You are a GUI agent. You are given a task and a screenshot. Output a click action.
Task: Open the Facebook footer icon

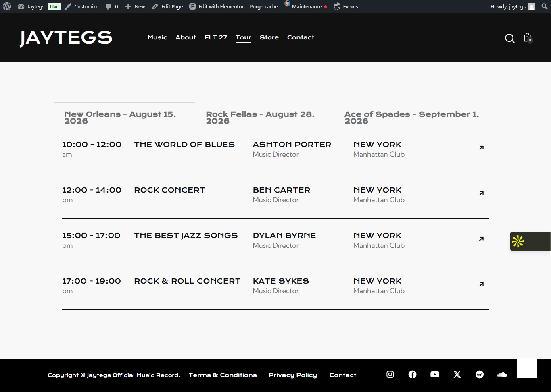pos(412,375)
